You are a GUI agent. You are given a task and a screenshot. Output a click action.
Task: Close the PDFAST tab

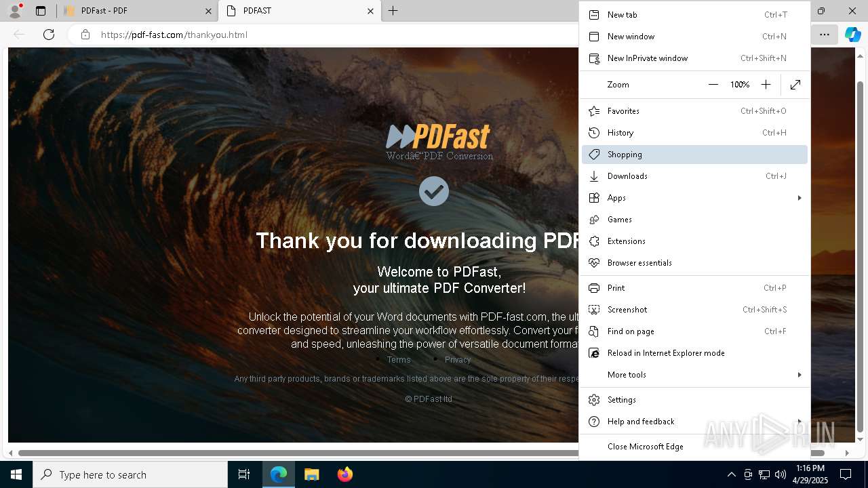pos(370,11)
